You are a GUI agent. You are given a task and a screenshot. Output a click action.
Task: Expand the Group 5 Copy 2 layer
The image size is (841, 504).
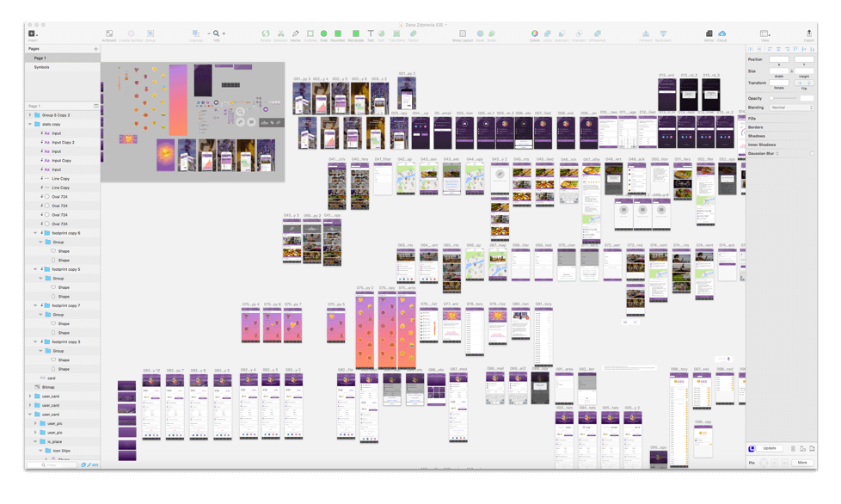pos(30,114)
